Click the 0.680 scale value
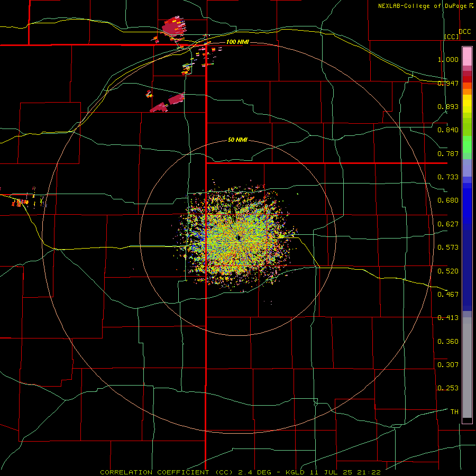 [448, 200]
